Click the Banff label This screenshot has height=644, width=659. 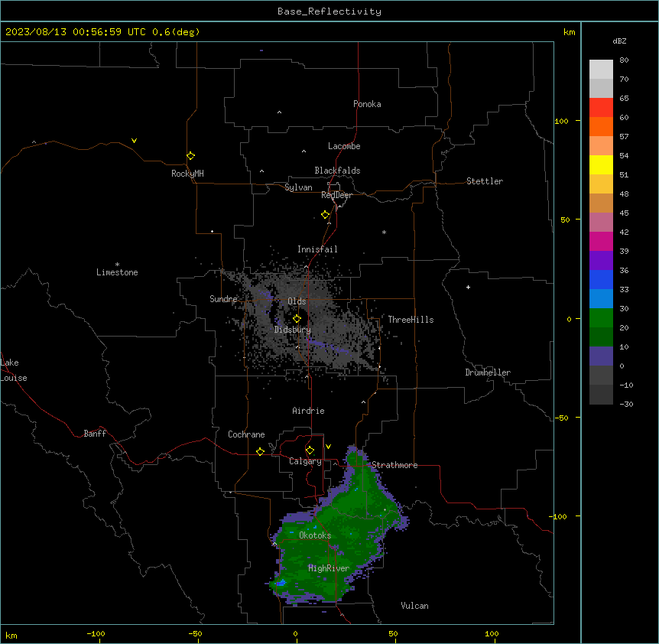(95, 434)
